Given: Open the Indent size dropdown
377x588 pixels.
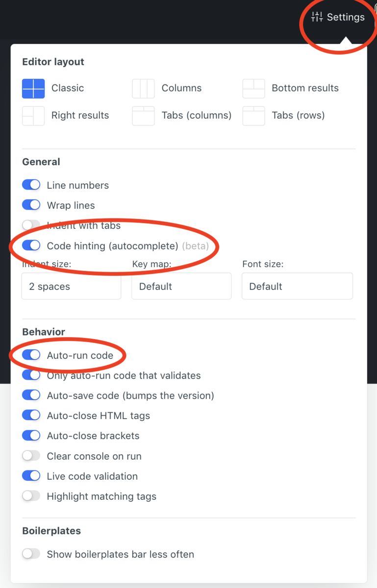Looking at the screenshot, I should click(x=72, y=286).
